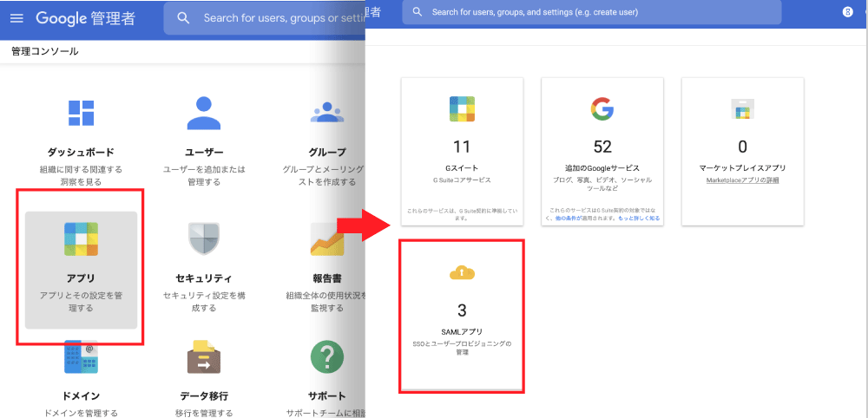868x418 pixels.
Task: Open the マーケットプレイスアプリ card showing 0
Action: [742, 151]
